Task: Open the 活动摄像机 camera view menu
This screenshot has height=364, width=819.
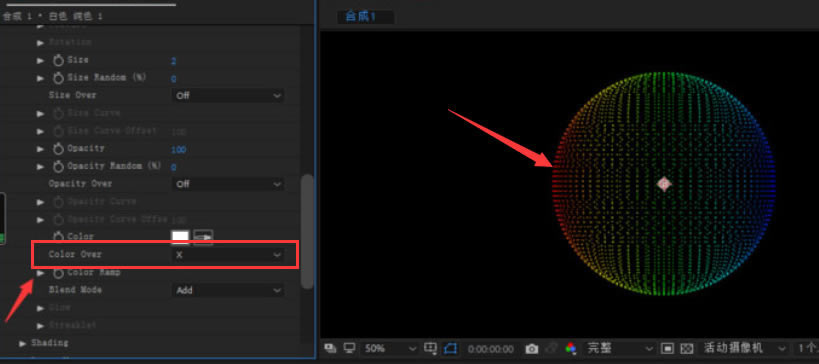Action: (x=744, y=348)
